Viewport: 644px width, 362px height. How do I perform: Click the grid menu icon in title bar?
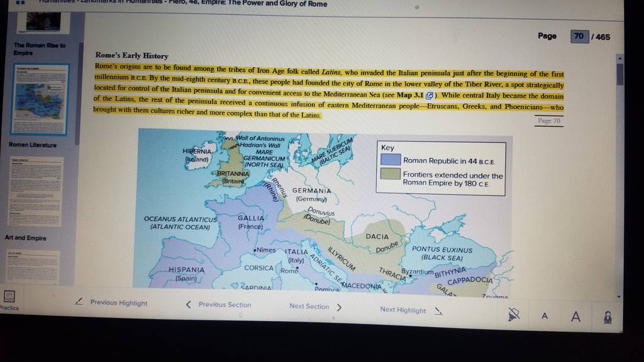20,2
